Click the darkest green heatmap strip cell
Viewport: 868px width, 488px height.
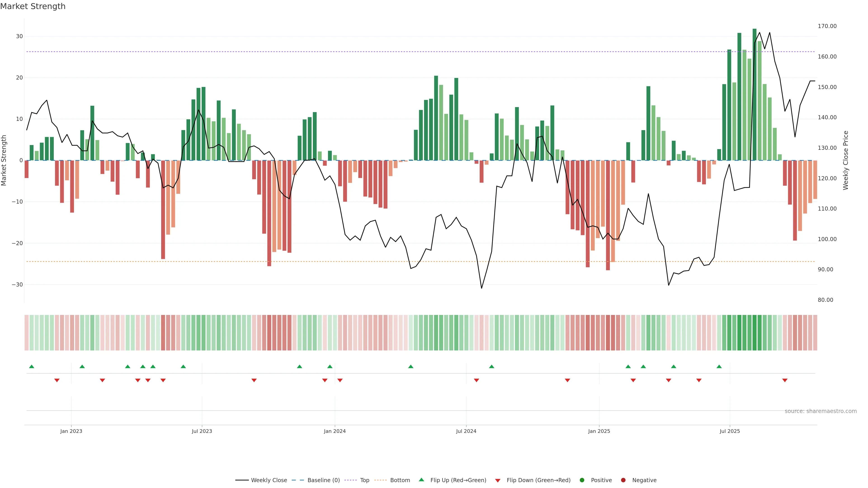[755, 332]
